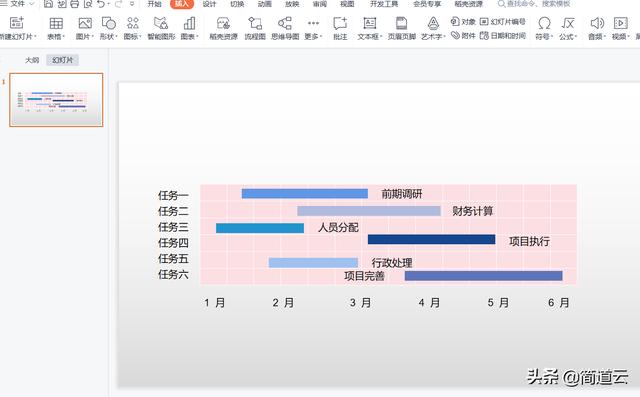Open the 动画 animations tab

pyautogui.click(x=264, y=4)
